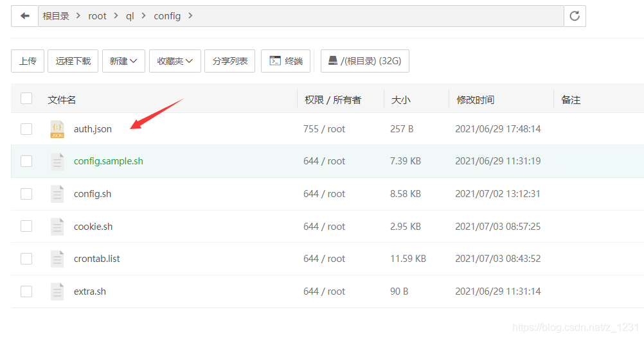The width and height of the screenshot is (644, 339).
Task: Click the auth.json file icon
Action: pos(57,129)
